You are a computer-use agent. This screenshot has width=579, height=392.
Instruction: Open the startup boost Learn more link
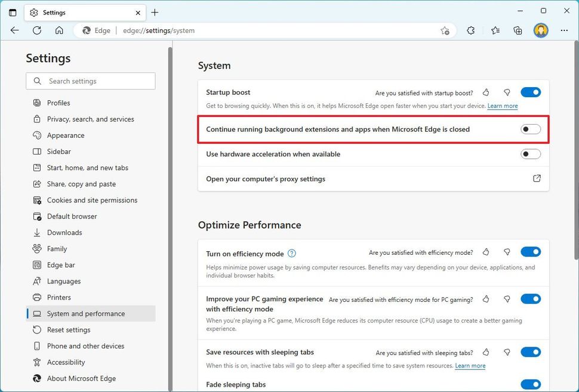(x=502, y=106)
